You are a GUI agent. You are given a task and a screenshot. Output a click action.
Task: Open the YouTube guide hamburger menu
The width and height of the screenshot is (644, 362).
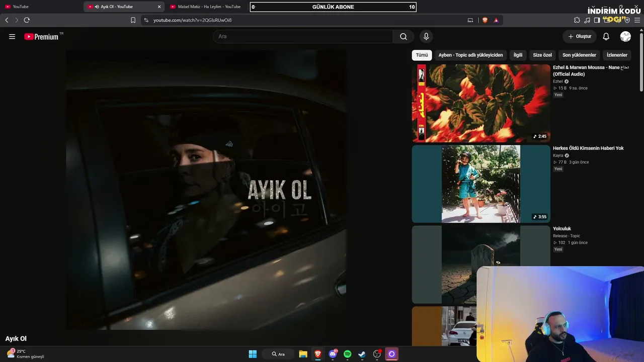[12, 37]
